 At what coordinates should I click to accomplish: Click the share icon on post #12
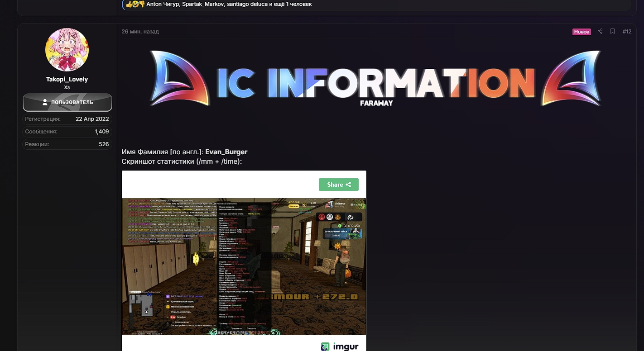tap(600, 32)
